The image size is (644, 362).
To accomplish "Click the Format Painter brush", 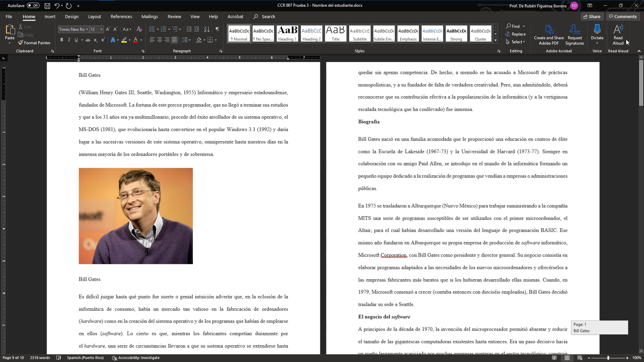I will (x=34, y=43).
